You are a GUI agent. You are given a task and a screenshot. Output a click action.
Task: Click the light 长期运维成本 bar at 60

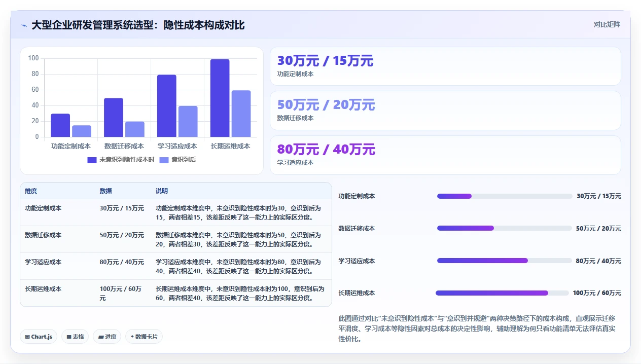tap(241, 114)
